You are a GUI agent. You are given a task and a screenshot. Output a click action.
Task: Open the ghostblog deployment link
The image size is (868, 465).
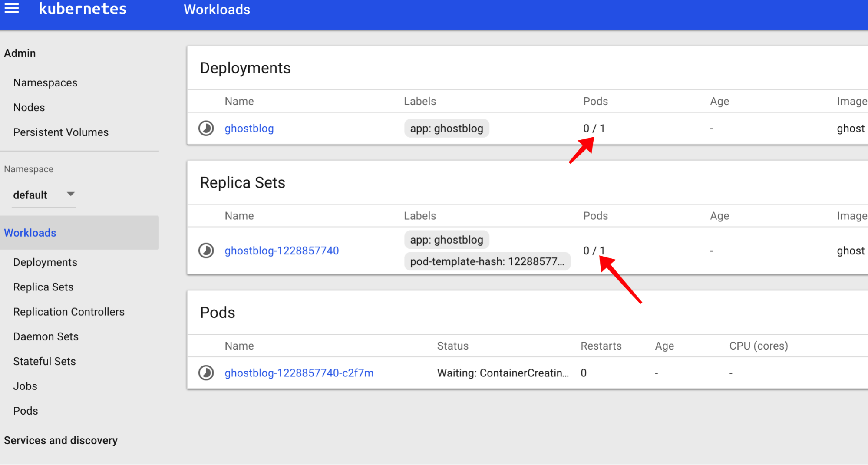coord(249,129)
